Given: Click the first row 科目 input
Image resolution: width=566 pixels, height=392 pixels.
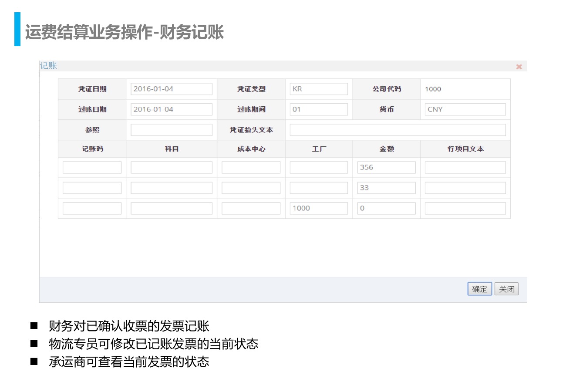Looking at the screenshot, I should pyautogui.click(x=172, y=167).
